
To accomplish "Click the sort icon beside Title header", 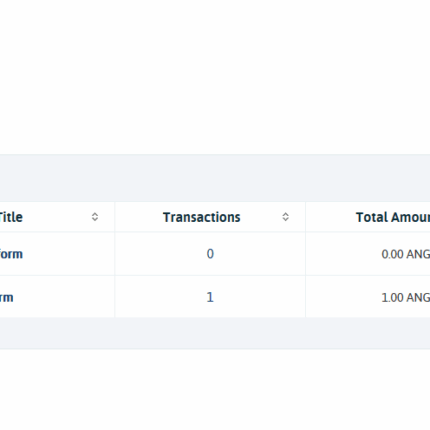I will [x=95, y=217].
